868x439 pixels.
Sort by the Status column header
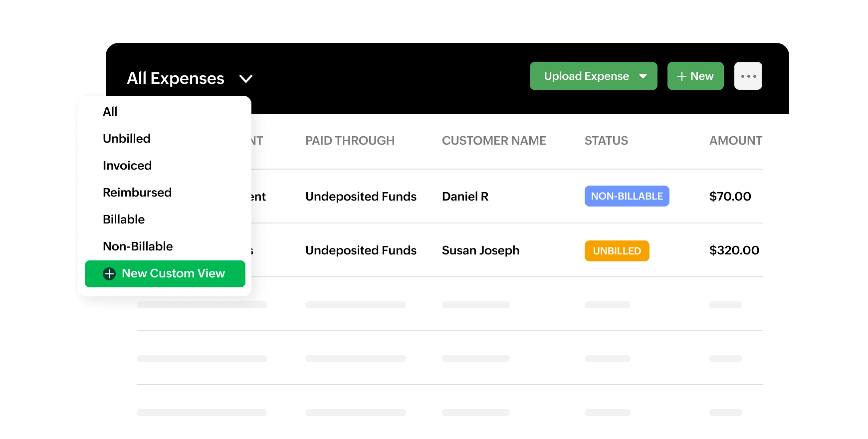coord(606,141)
